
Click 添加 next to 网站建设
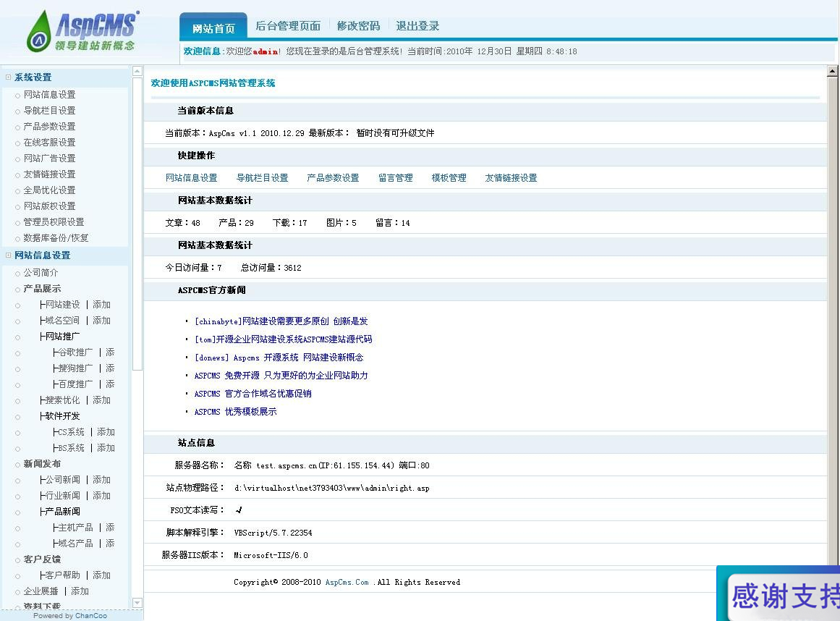point(101,304)
